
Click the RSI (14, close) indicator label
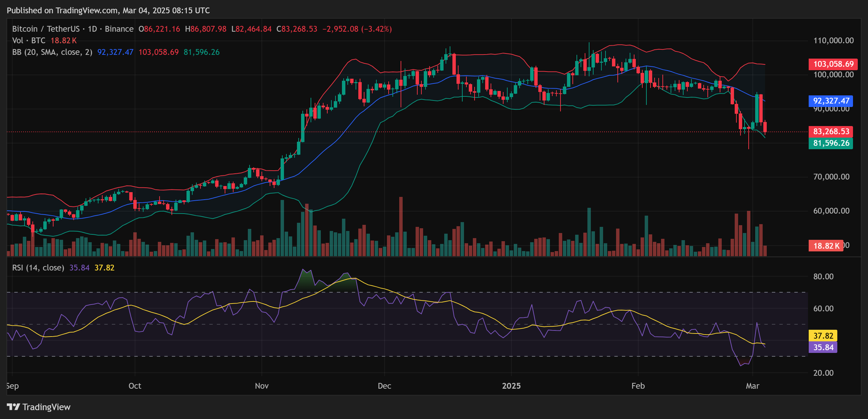[x=38, y=268]
